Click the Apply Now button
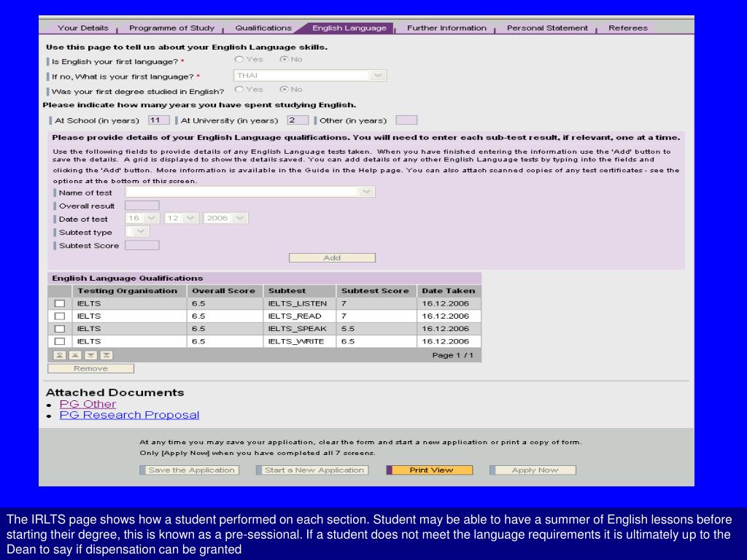Viewport: 747px width, 560px height. click(x=533, y=470)
